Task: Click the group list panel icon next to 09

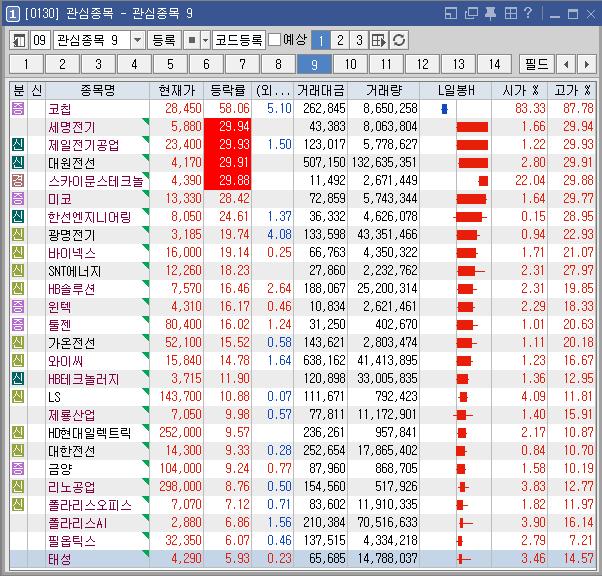Action: pos(18,40)
